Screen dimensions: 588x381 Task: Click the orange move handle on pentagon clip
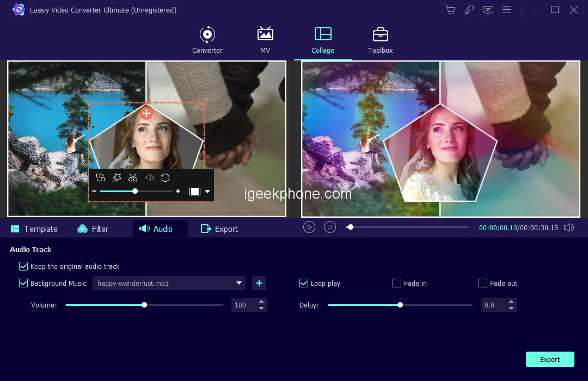(x=146, y=113)
